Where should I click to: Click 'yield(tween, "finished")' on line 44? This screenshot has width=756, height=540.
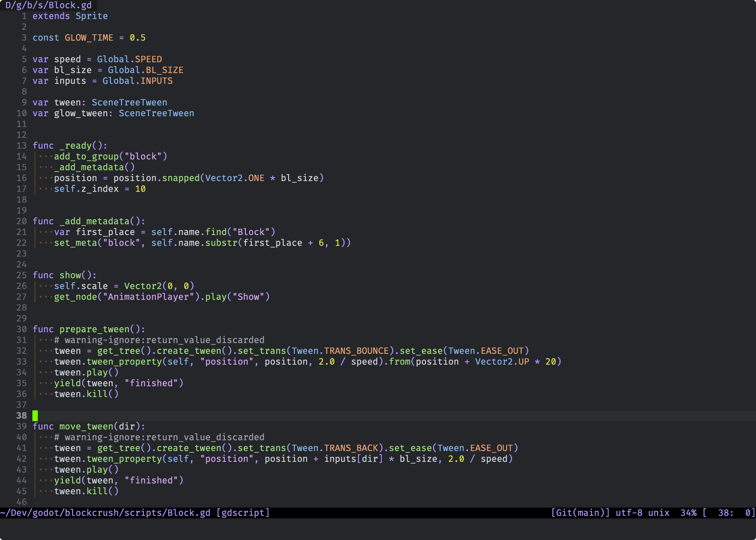(119, 481)
